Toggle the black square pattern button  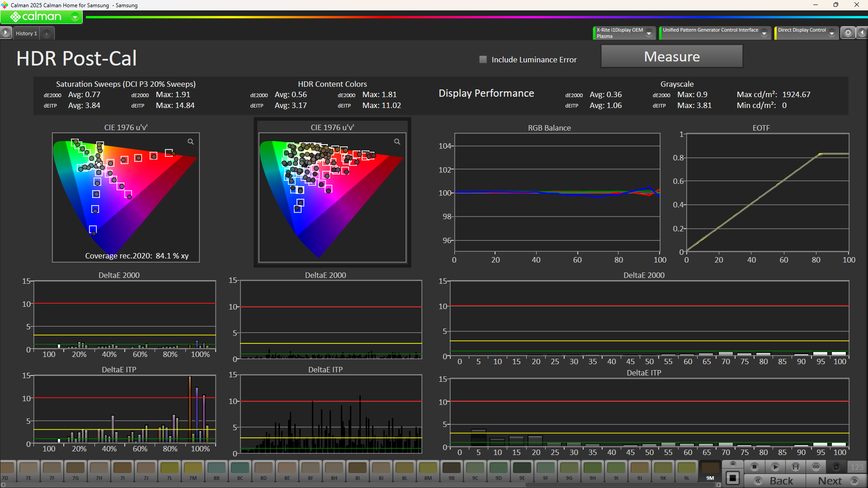coord(733,478)
